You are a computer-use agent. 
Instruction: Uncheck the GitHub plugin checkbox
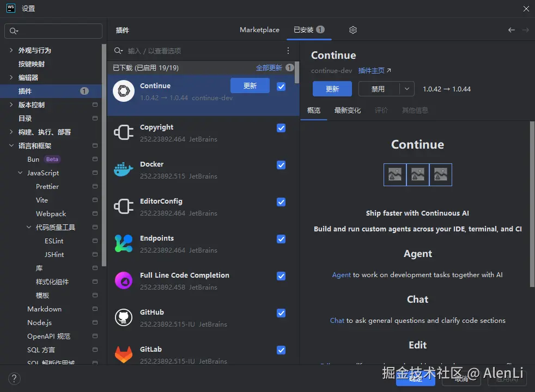click(281, 313)
